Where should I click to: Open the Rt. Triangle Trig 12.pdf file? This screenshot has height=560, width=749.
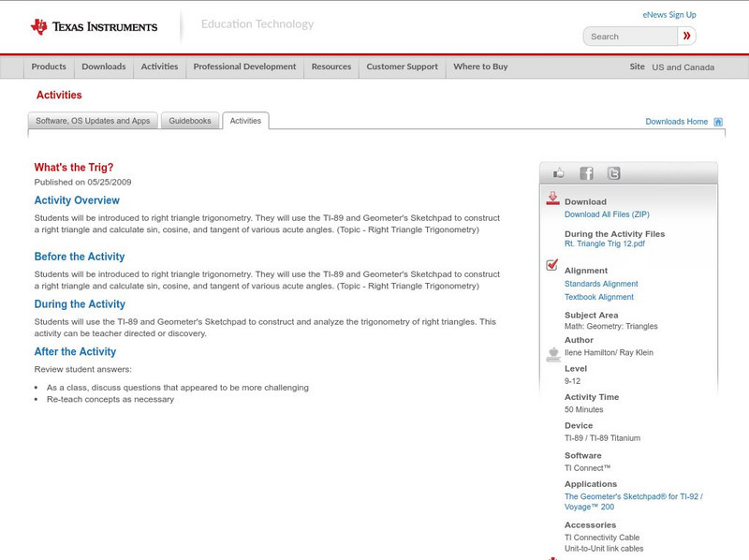point(604,243)
